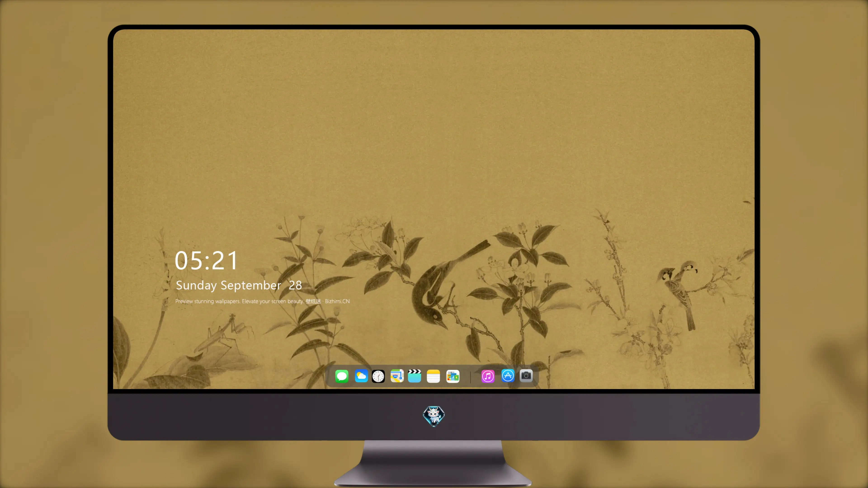Click the 'Sunday September 28' date text
868x488 pixels.
238,285
